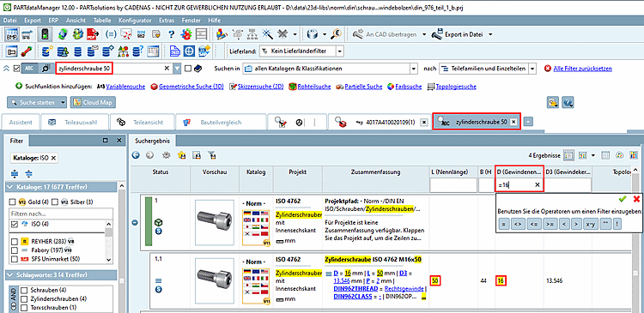Click the SAP database toolbar icon
This screenshot has width=644, height=313.
tap(204, 51)
